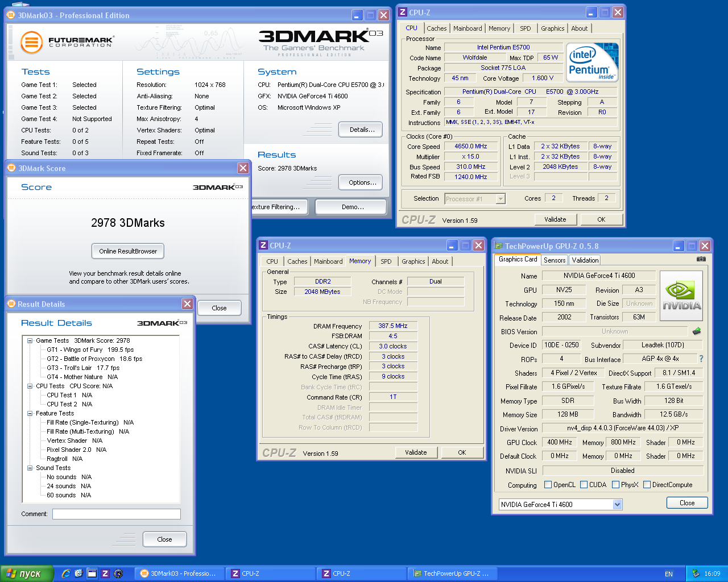Enable the CUDA checkbox

[x=584, y=485]
